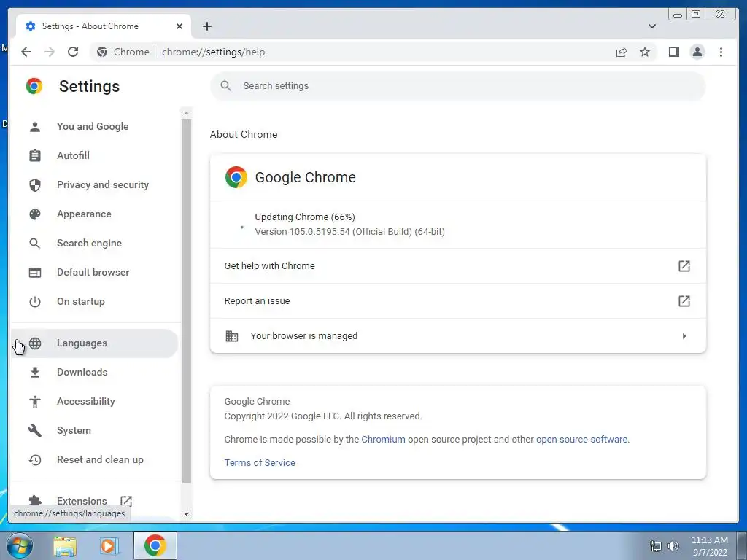The width and height of the screenshot is (747, 560).
Task: Click the building icon beside Your browser is managed
Action: pyautogui.click(x=231, y=335)
